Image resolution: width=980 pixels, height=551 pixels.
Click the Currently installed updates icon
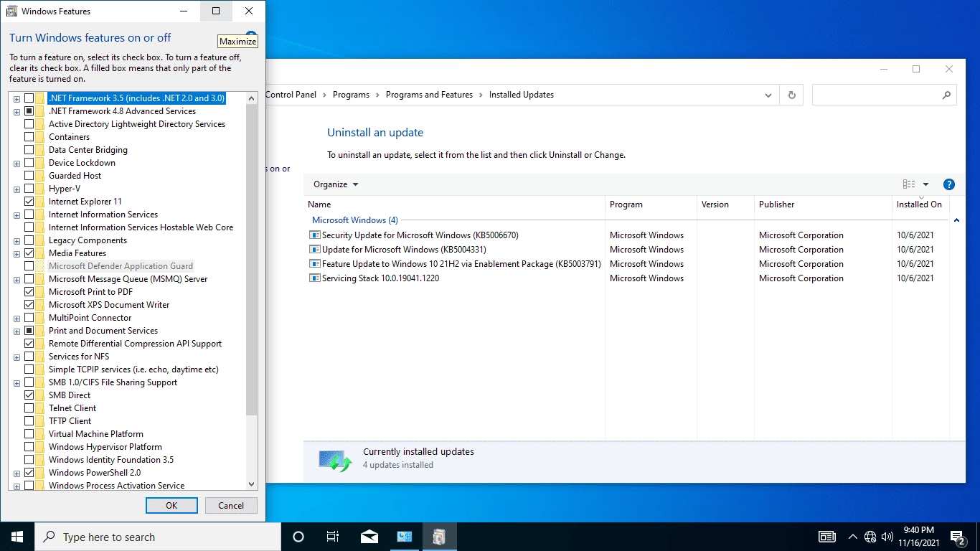click(x=335, y=460)
